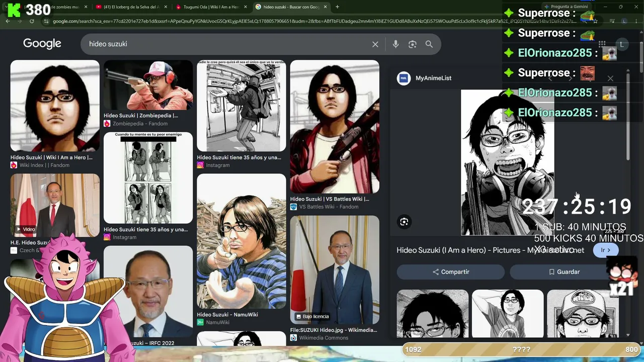Click the large manga preview image
The image size is (644, 362).
[507, 162]
